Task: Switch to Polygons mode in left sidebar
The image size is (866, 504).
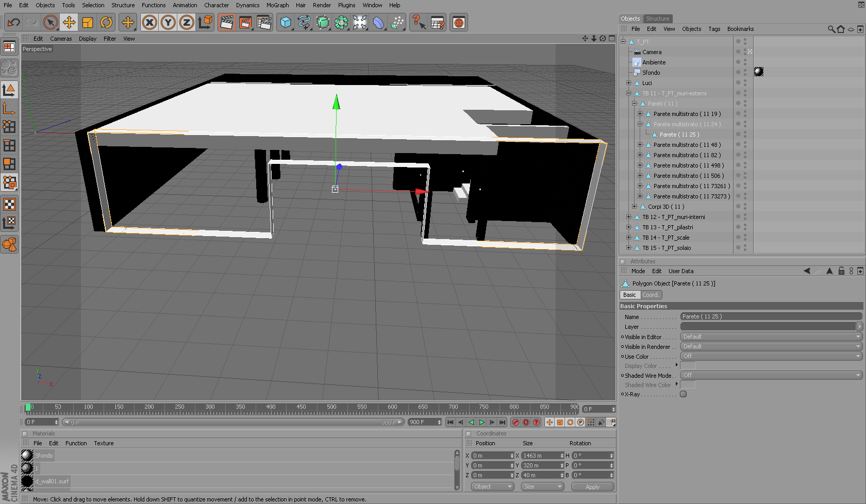Action: point(9,164)
